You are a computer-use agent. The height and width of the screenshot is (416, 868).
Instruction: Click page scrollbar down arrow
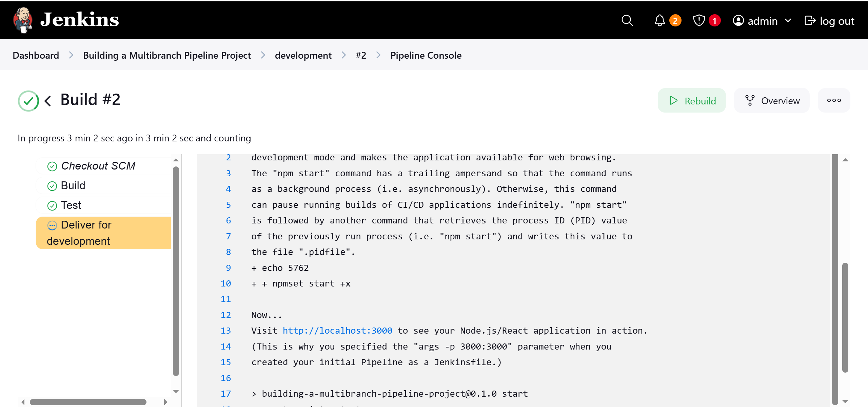[845, 401]
